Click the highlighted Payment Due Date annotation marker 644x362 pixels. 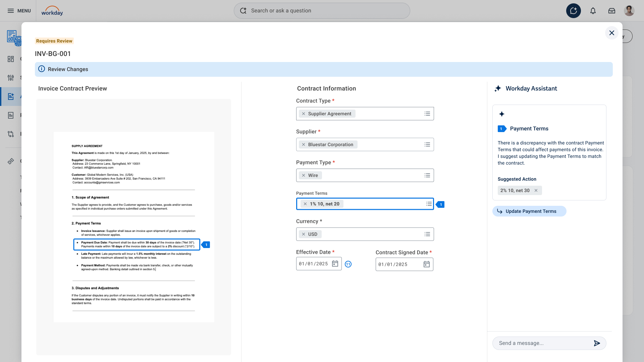pyautogui.click(x=206, y=245)
